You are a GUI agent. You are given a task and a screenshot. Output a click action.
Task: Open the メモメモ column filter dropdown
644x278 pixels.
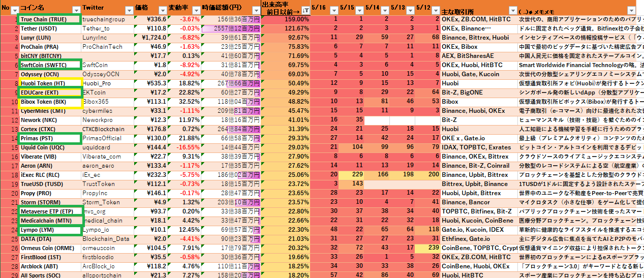click(x=631, y=10)
